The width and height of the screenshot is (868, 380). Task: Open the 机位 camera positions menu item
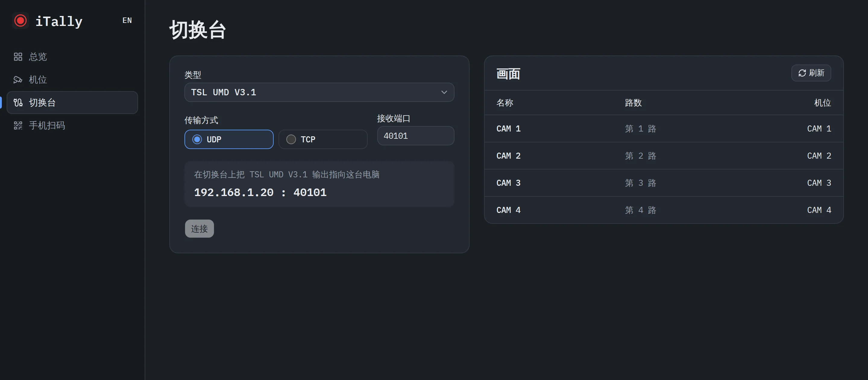point(72,80)
